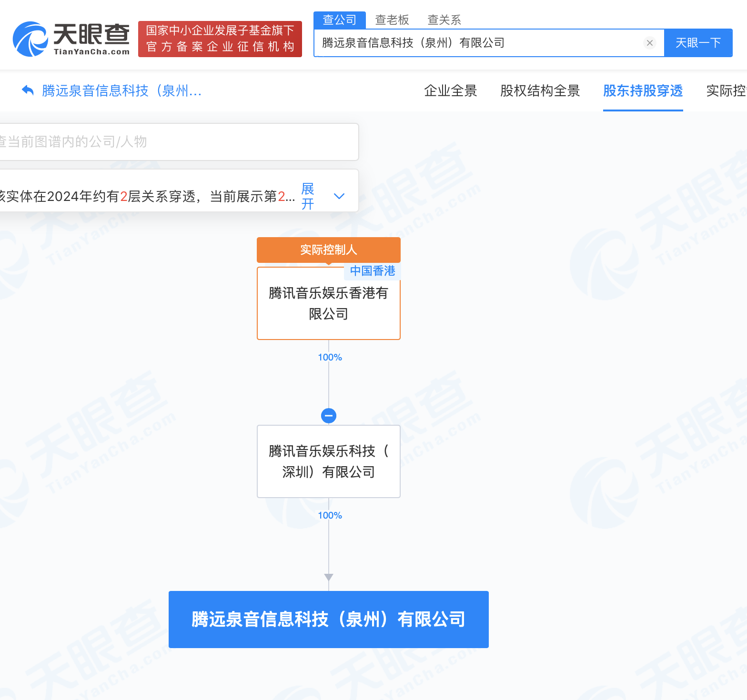Collapse the node with blue minus button

point(329,416)
